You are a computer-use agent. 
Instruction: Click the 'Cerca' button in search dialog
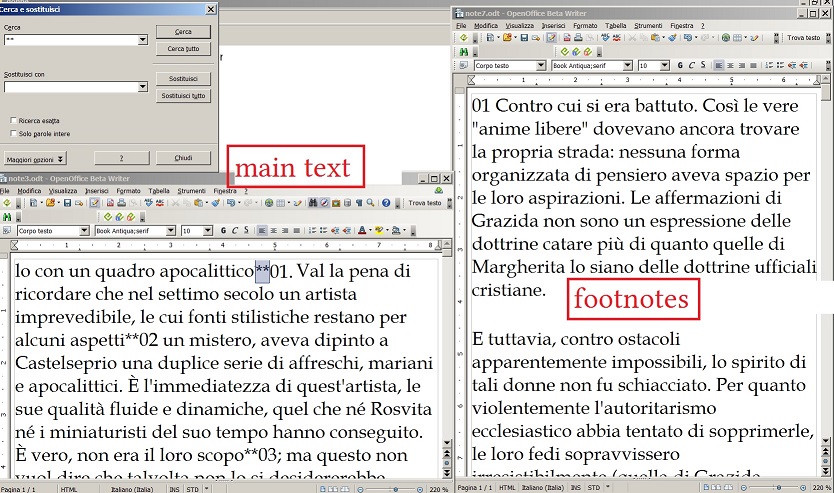(x=183, y=32)
